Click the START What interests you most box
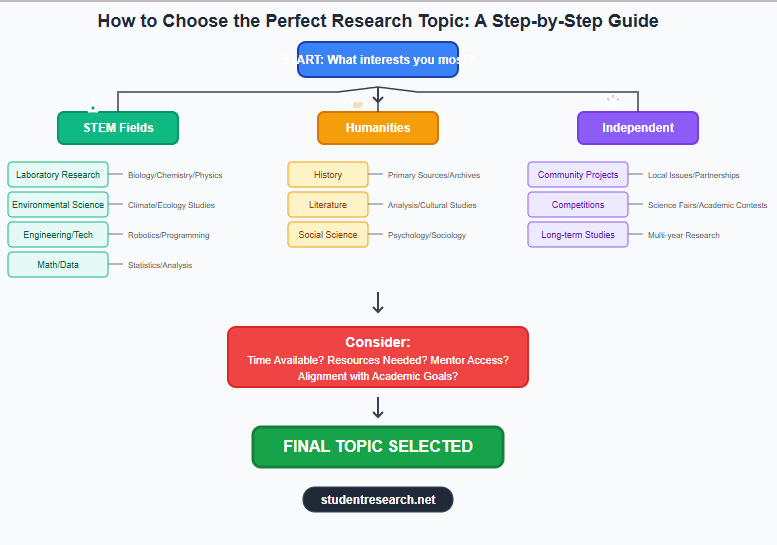The width and height of the screenshot is (777, 545). pos(378,59)
